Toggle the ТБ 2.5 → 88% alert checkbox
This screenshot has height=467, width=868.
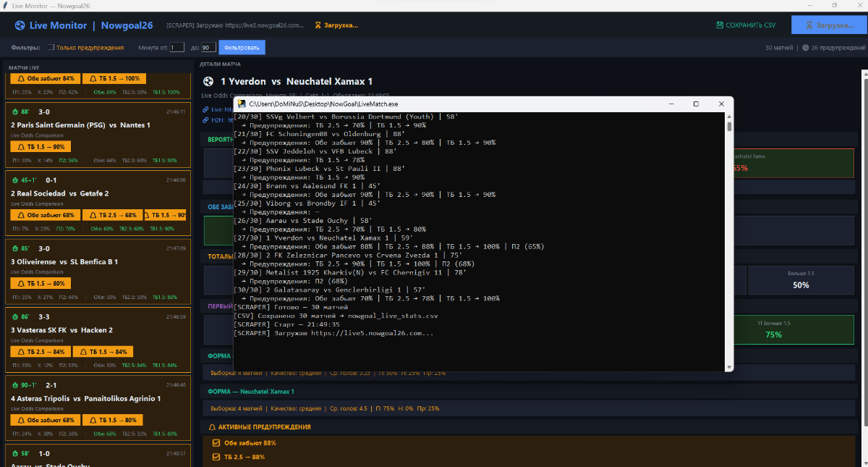(x=216, y=457)
